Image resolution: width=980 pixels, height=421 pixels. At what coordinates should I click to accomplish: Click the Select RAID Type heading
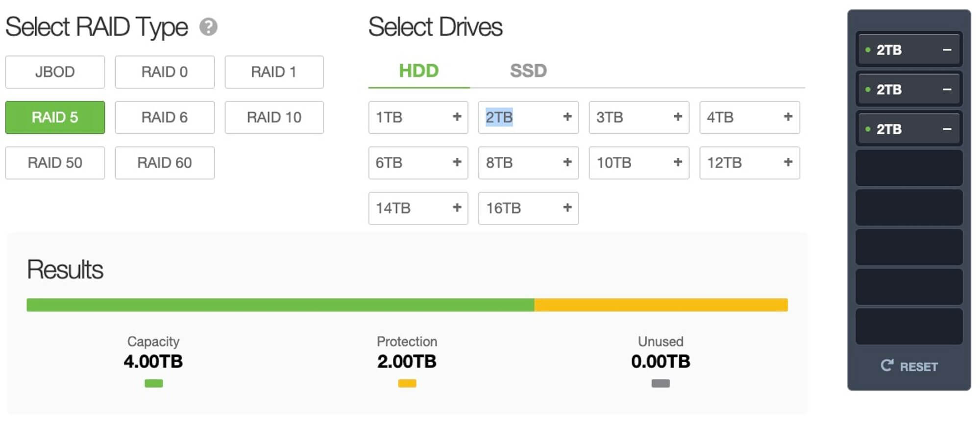click(x=97, y=27)
